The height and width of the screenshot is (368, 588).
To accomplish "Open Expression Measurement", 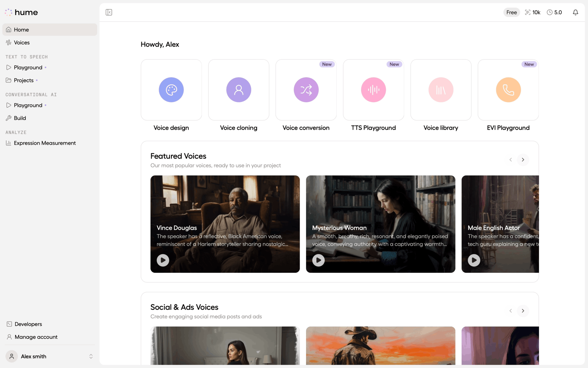I will click(x=50, y=143).
